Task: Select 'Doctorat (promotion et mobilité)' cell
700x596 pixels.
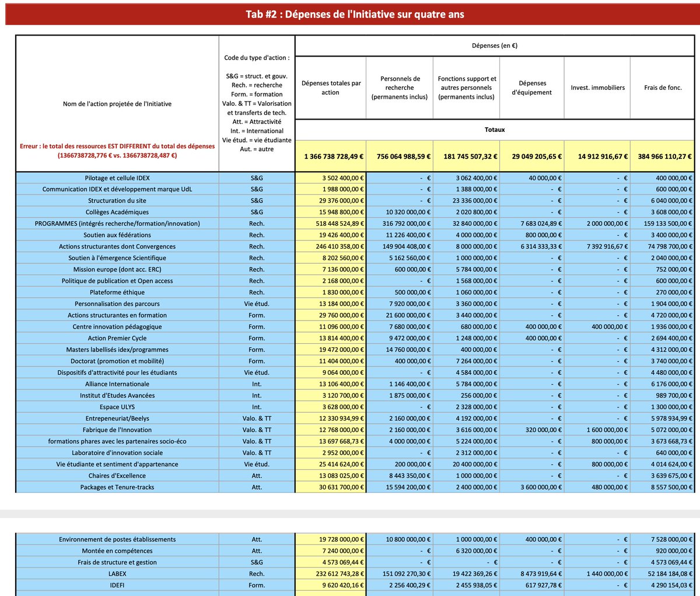Action: click(117, 361)
